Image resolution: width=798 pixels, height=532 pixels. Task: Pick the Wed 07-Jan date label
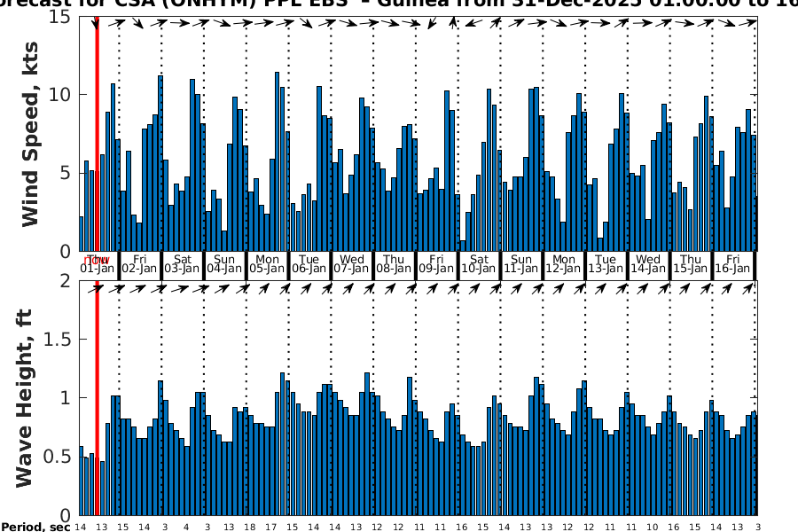pyautogui.click(x=351, y=264)
